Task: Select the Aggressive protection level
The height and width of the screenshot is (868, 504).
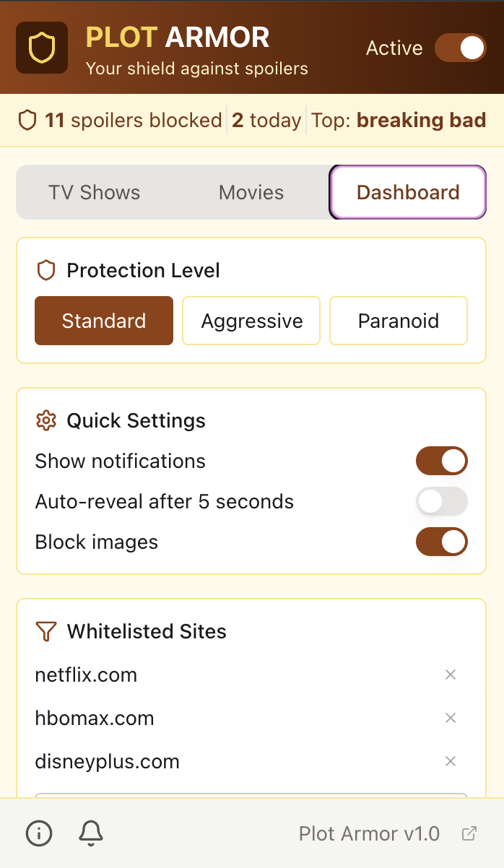Action: pos(251,321)
